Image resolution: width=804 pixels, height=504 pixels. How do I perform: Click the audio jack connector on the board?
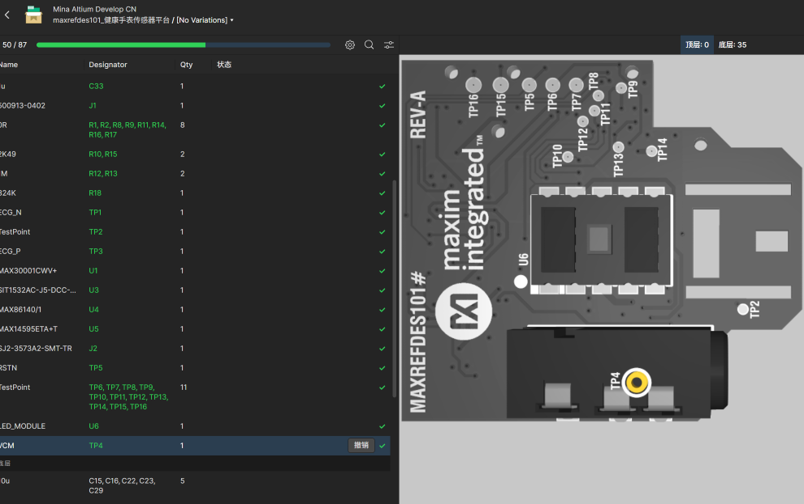click(x=617, y=374)
